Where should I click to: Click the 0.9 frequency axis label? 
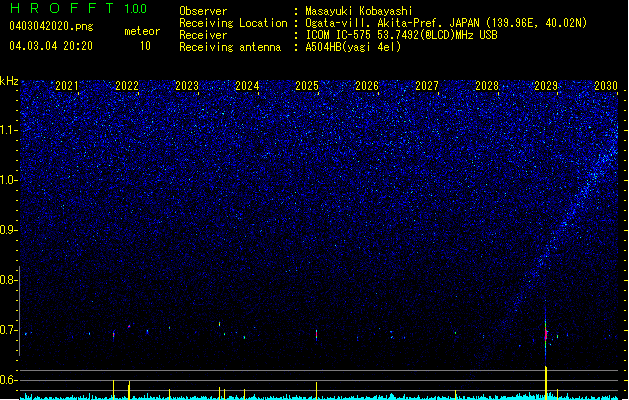pyautogui.click(x=9, y=230)
